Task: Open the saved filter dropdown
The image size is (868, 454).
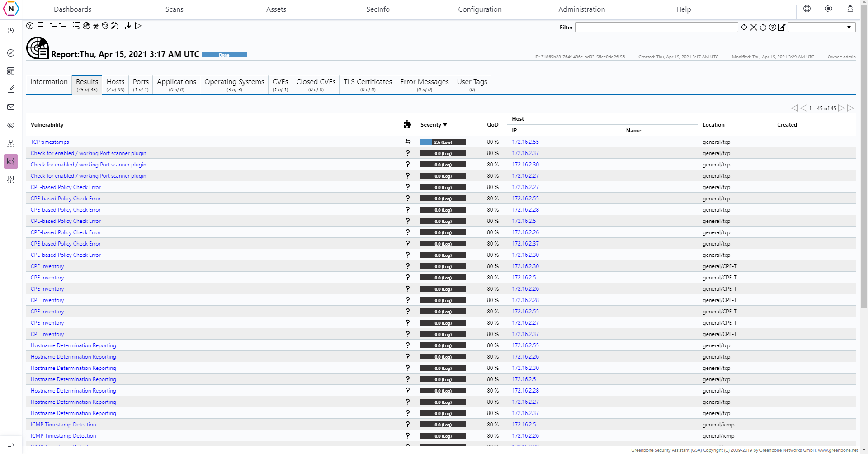Action: point(821,27)
